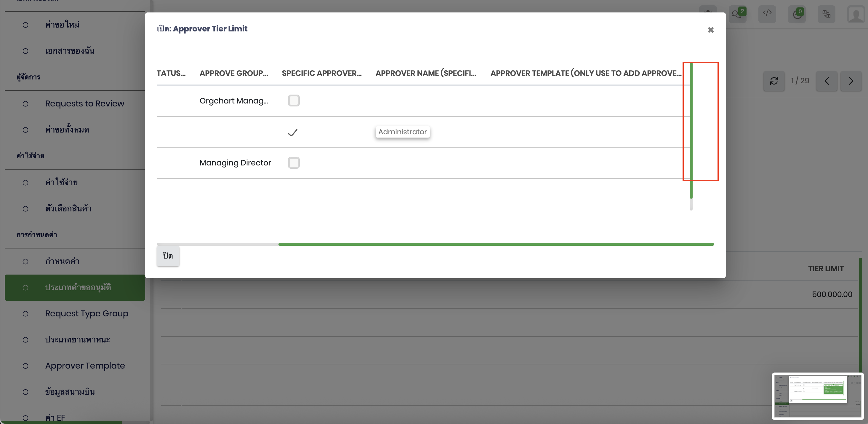Click the checked Specific Approver mark in Administrator row
Image resolution: width=868 pixels, height=424 pixels.
pos(292,132)
